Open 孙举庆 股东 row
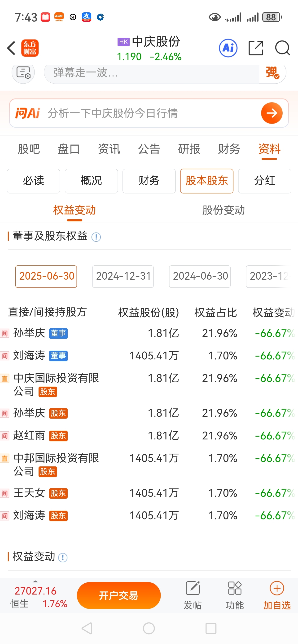The image size is (298, 644). (x=149, y=413)
